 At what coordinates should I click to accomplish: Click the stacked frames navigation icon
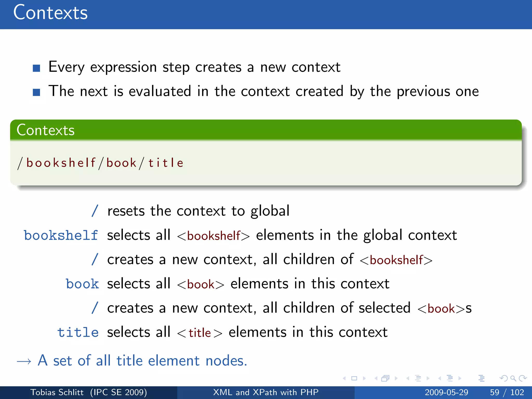[x=385, y=378]
